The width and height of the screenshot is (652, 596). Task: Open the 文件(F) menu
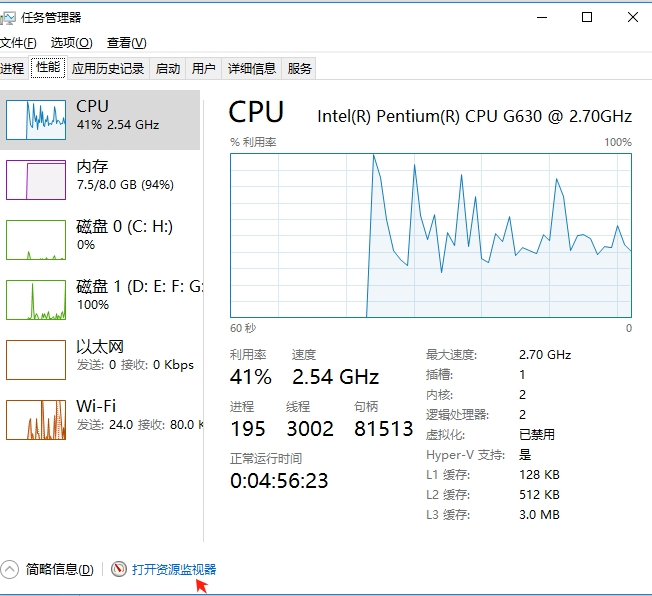[18, 43]
